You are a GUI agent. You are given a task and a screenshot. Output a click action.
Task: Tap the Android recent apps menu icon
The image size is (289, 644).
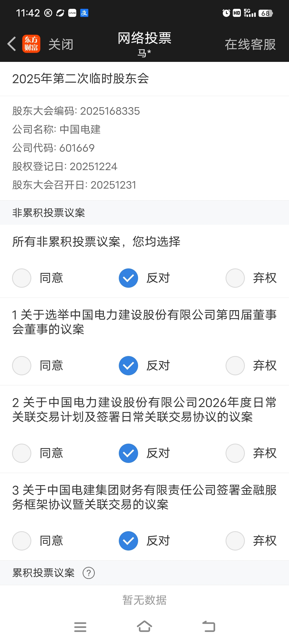(80, 627)
